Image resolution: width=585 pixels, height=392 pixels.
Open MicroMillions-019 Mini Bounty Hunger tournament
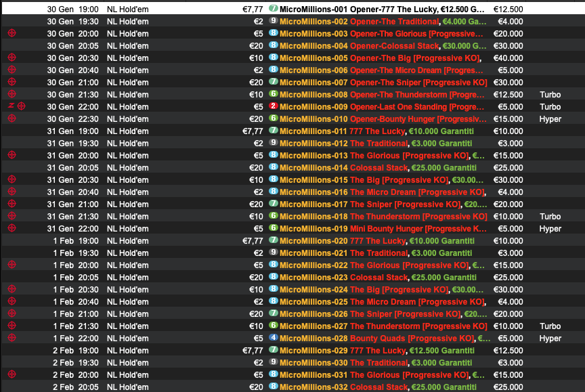(x=383, y=229)
